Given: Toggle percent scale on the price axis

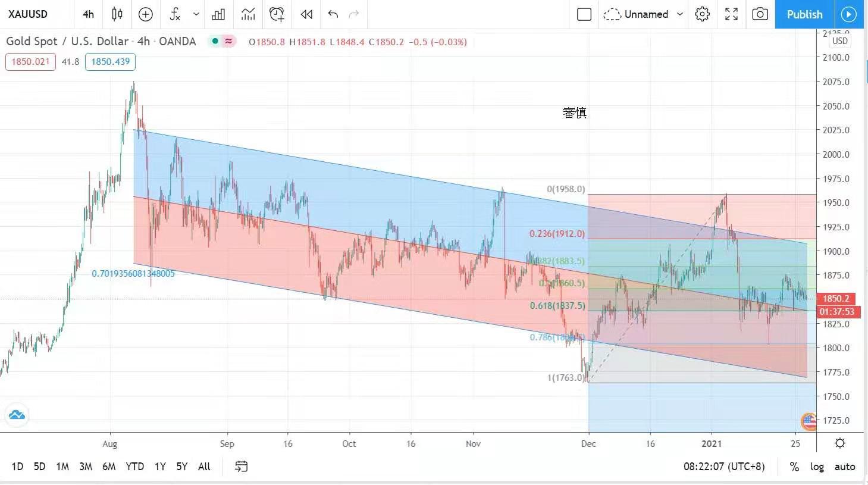Looking at the screenshot, I should click(794, 467).
